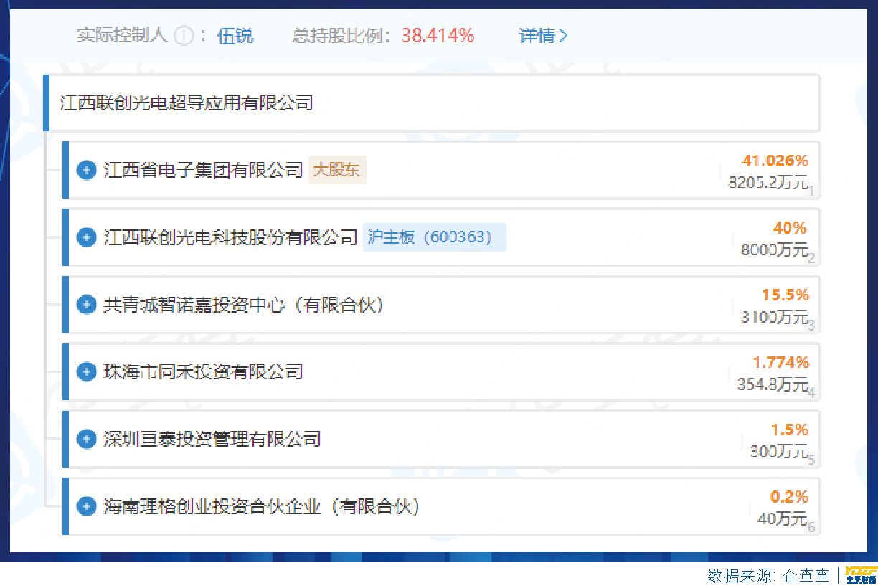Click the 沪主板（600363）stock tag

pyautogui.click(x=435, y=237)
